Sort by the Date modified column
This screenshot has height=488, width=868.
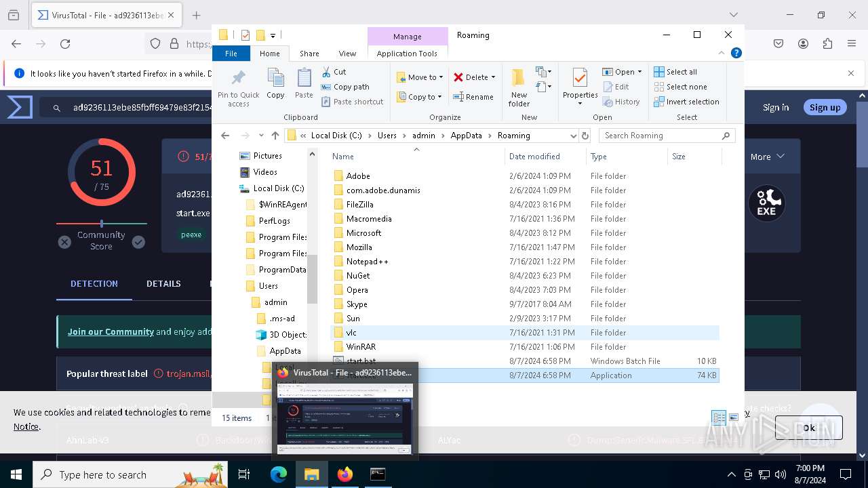[x=546, y=157]
